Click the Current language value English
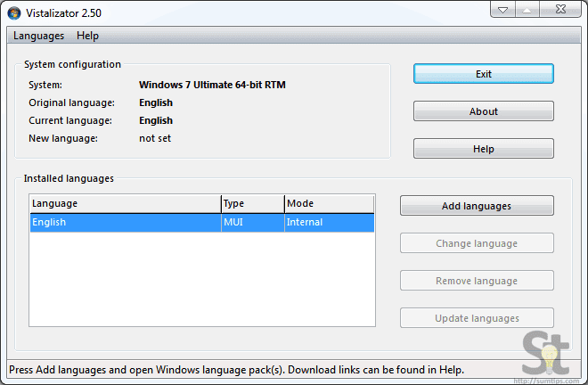Screen dimensions: 588x385 pos(156,120)
